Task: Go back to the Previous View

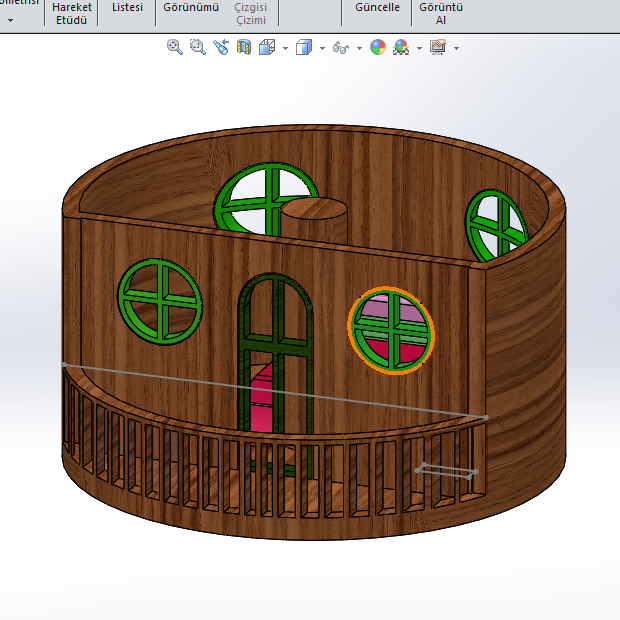Action: (221, 47)
